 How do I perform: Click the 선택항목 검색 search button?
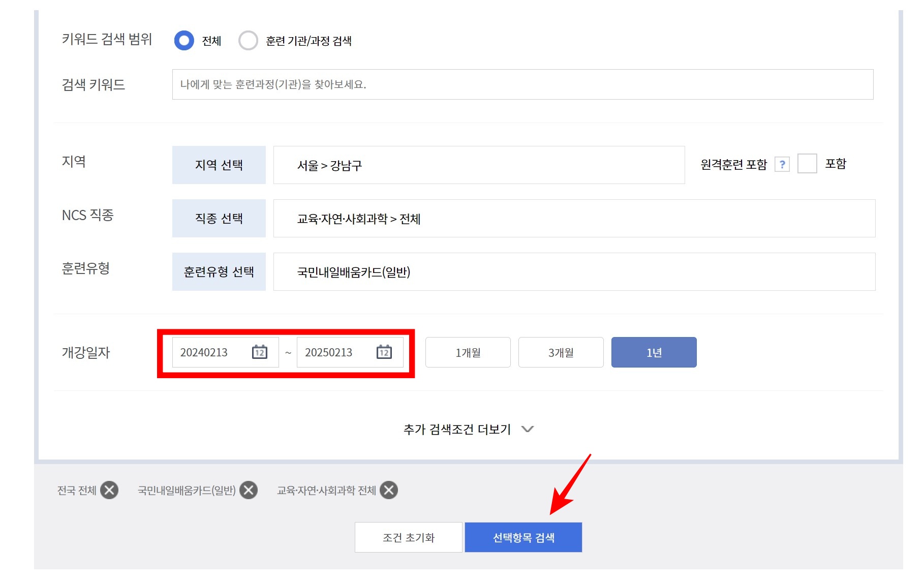click(523, 537)
